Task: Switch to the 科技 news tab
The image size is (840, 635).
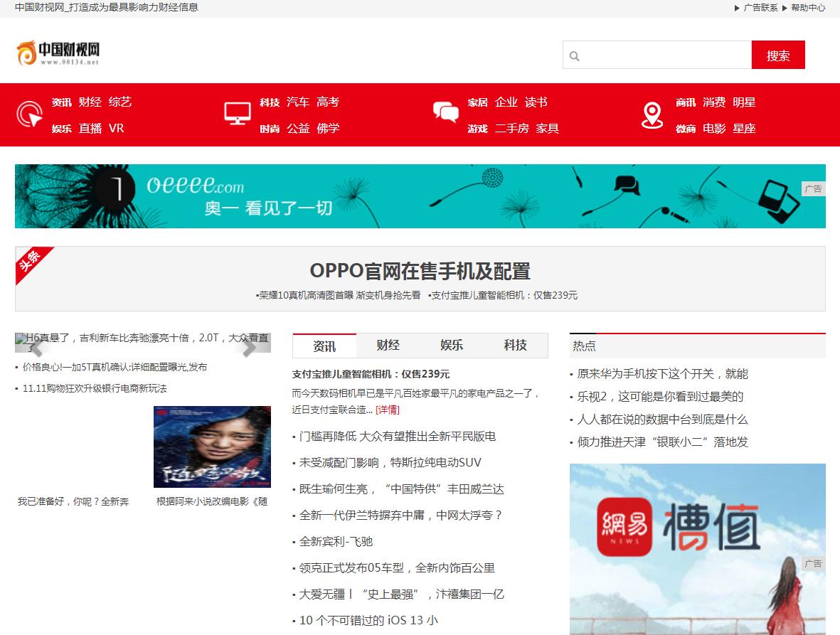Action: (516, 346)
